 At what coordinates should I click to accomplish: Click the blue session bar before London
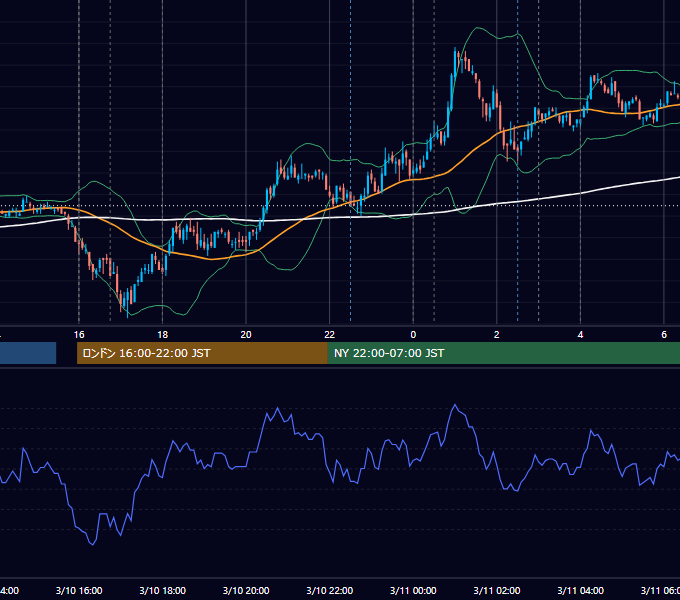28,353
